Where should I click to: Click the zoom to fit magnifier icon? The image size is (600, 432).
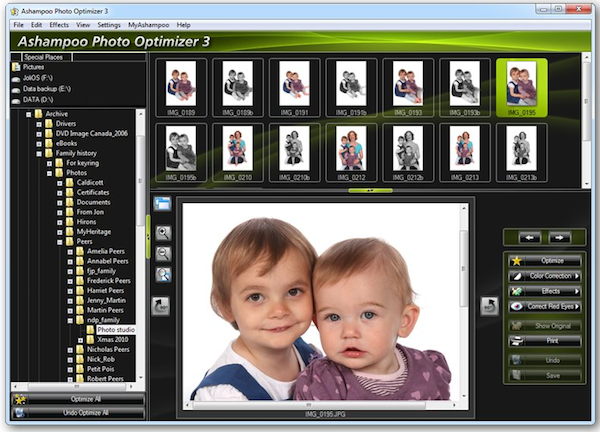[x=162, y=275]
